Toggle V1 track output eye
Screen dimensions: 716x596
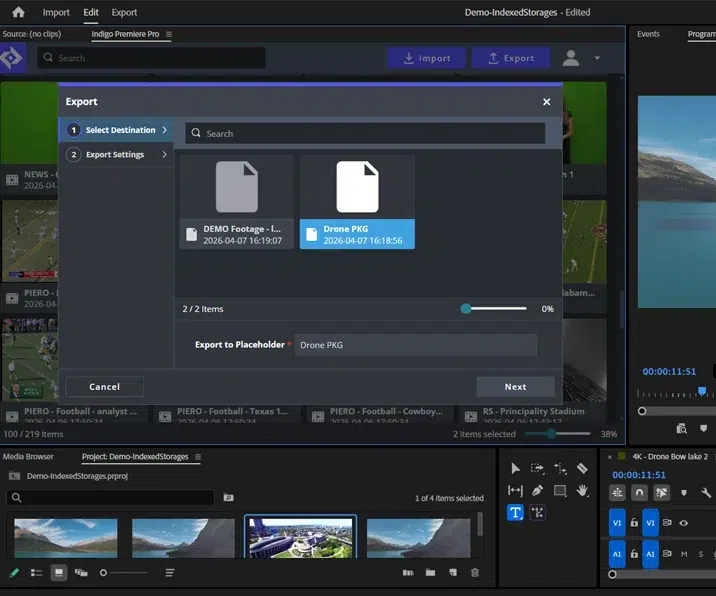coord(684,523)
